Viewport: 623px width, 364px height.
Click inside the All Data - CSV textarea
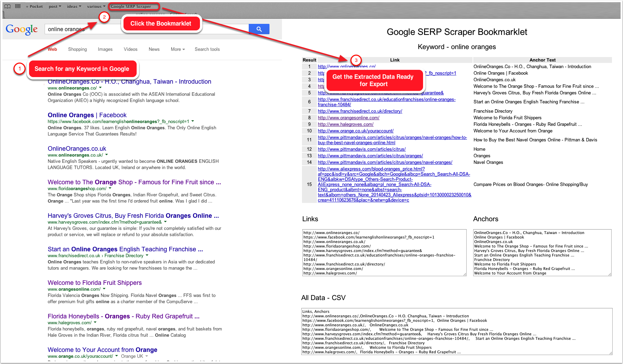[457, 332]
